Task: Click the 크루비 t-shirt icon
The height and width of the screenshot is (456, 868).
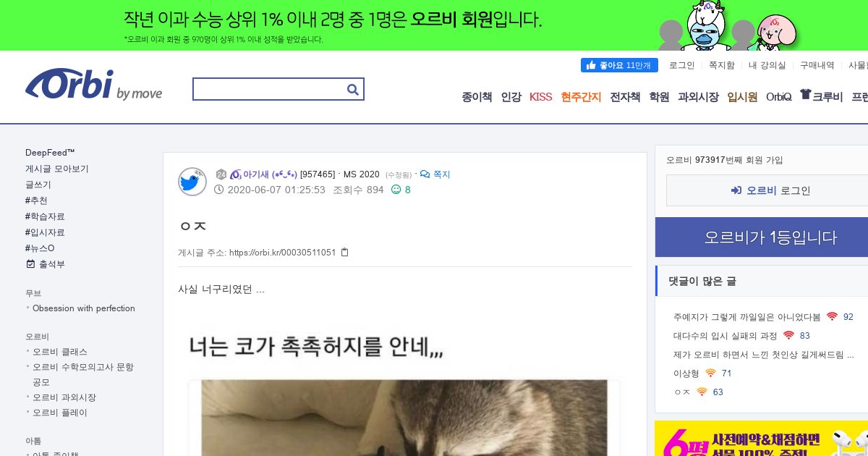Action: click(805, 95)
